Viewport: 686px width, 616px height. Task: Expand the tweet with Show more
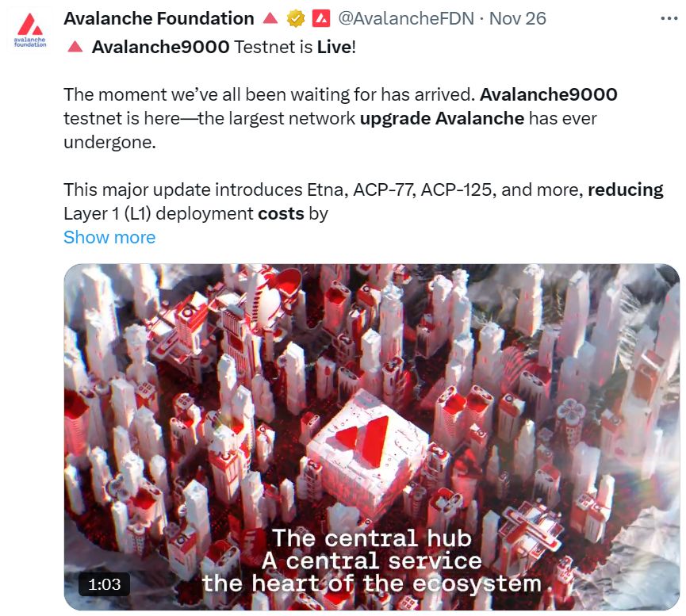(109, 237)
